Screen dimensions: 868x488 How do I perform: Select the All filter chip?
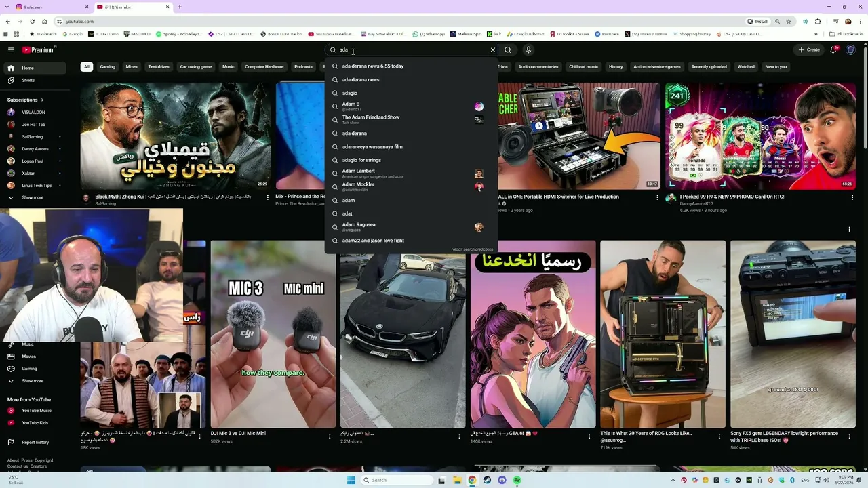tap(87, 67)
